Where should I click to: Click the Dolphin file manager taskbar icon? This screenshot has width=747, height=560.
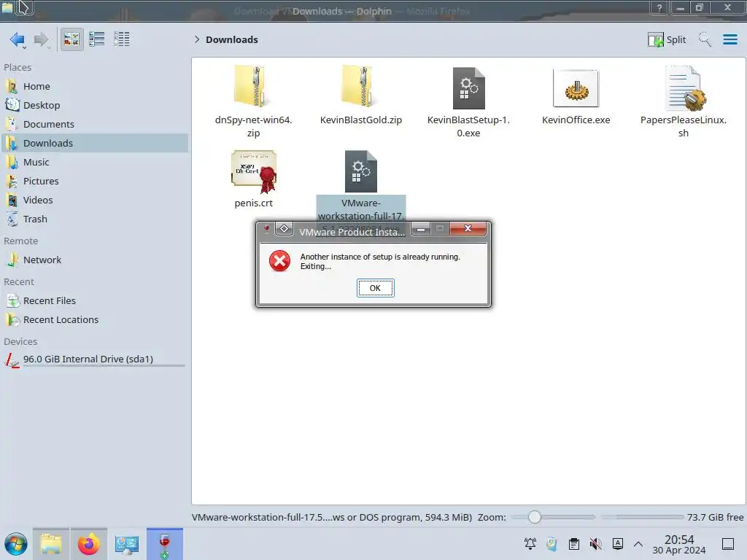tap(51, 544)
